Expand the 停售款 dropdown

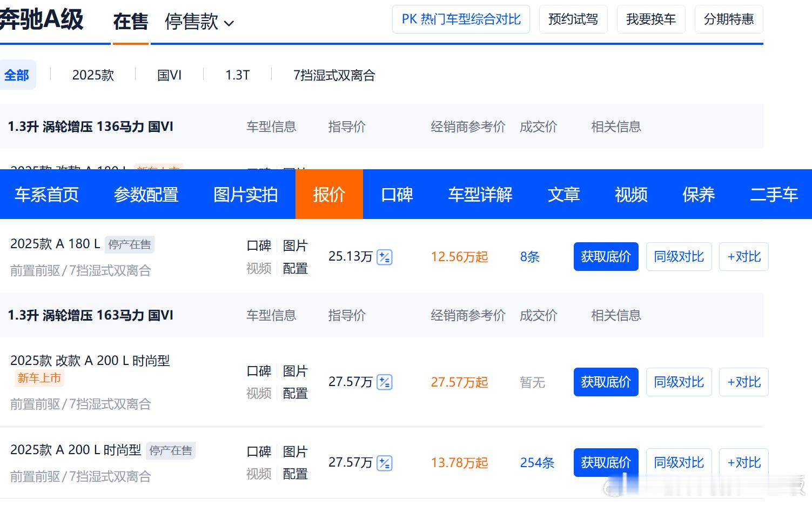[x=199, y=22]
